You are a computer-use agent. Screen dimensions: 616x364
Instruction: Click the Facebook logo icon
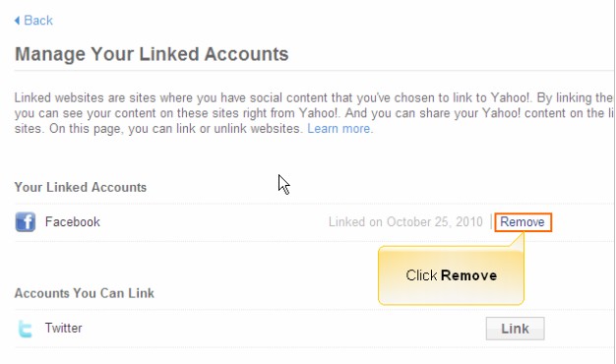pyautogui.click(x=26, y=222)
